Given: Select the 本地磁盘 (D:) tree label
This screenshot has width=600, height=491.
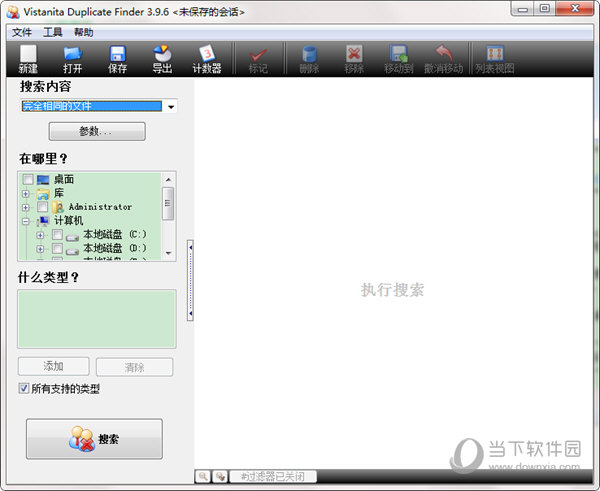Looking at the screenshot, I should pos(115,248).
